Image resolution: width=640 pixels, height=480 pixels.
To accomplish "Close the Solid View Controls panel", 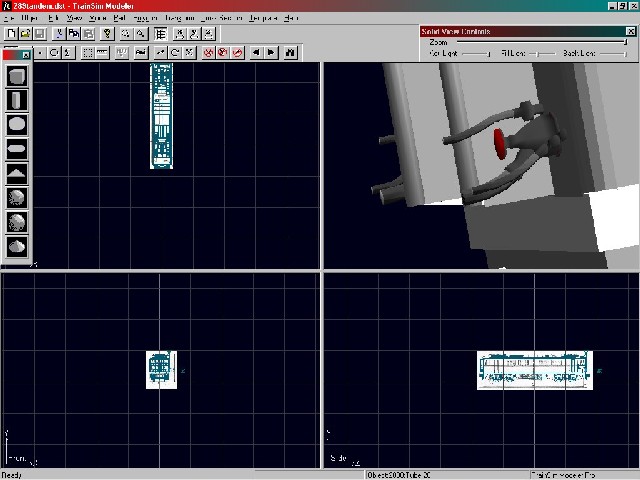I will 631,32.
